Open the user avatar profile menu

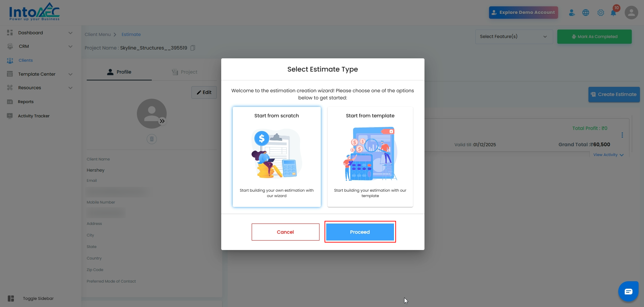click(x=631, y=13)
